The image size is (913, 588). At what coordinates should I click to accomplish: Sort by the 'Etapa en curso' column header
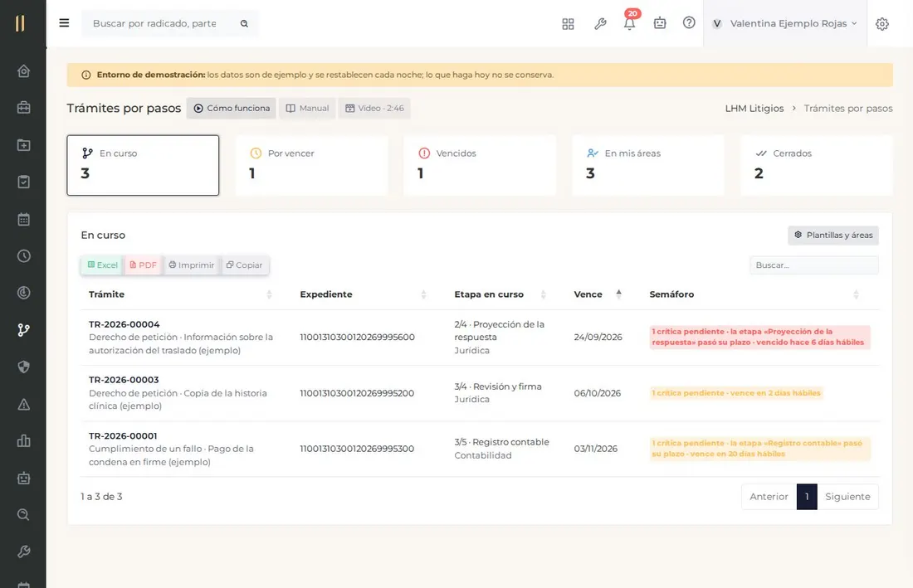500,294
